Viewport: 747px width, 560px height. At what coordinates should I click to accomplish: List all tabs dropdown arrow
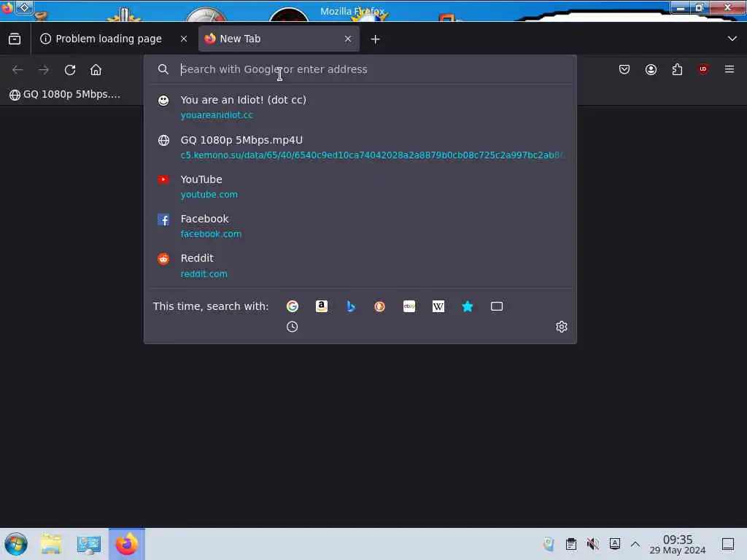(732, 39)
